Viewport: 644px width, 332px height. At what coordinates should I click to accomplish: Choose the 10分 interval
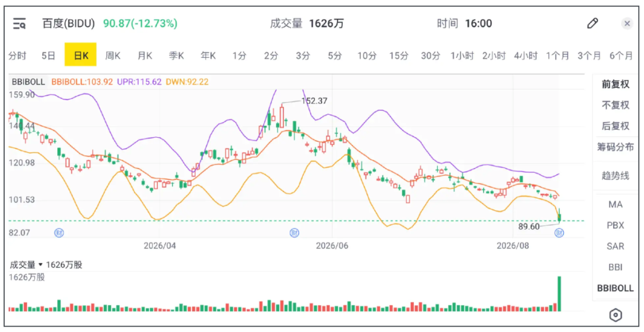pyautogui.click(x=367, y=55)
